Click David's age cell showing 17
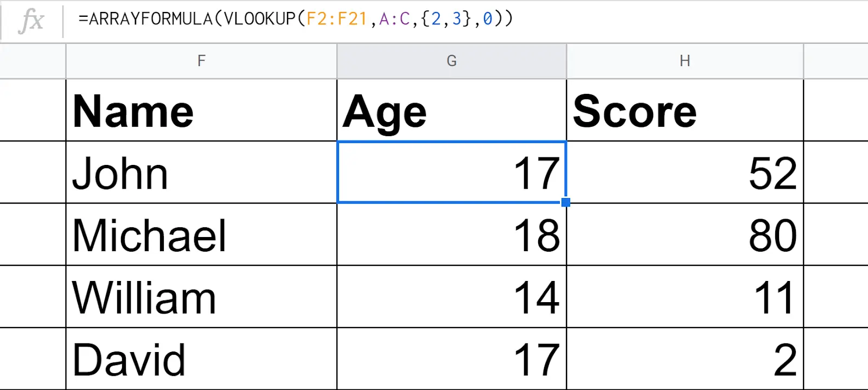 pyautogui.click(x=451, y=359)
